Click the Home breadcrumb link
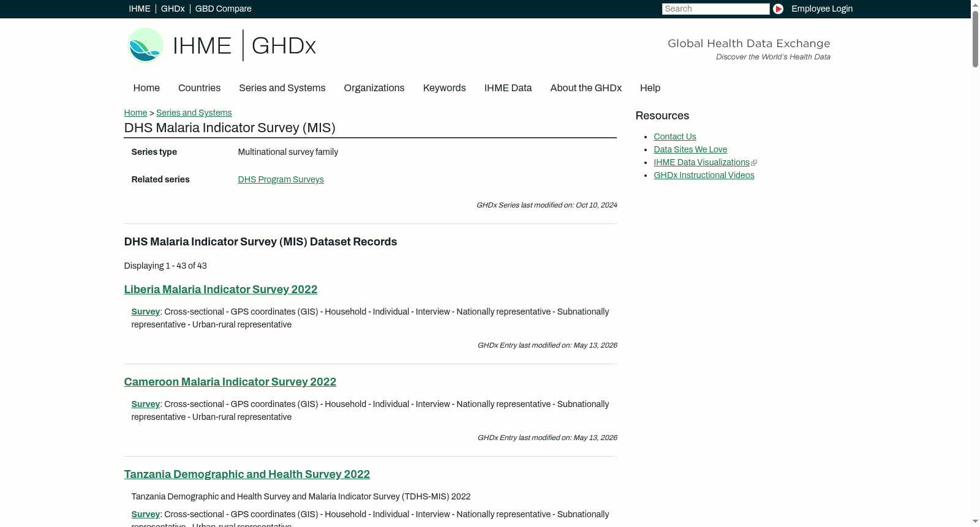This screenshot has width=980, height=527. coord(135,113)
